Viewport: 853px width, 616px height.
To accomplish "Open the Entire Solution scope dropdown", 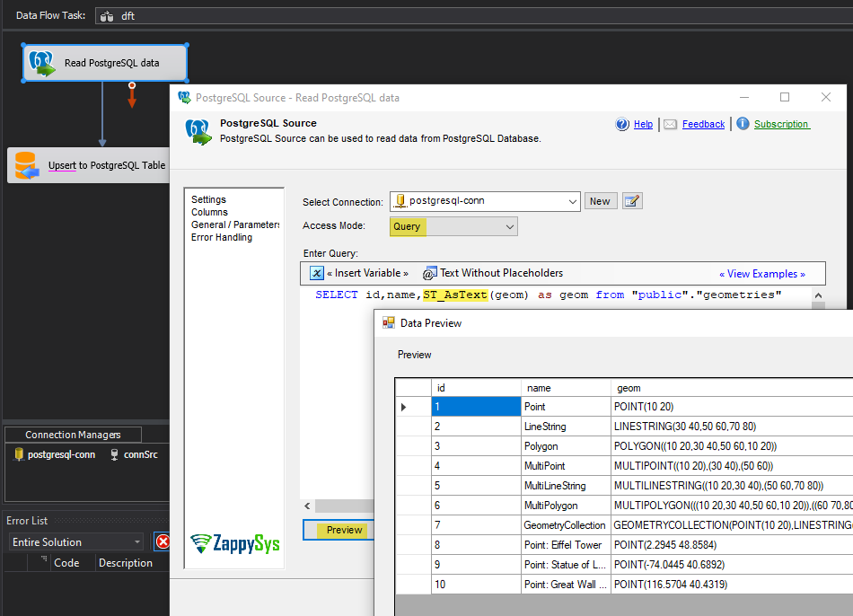I will pos(137,542).
